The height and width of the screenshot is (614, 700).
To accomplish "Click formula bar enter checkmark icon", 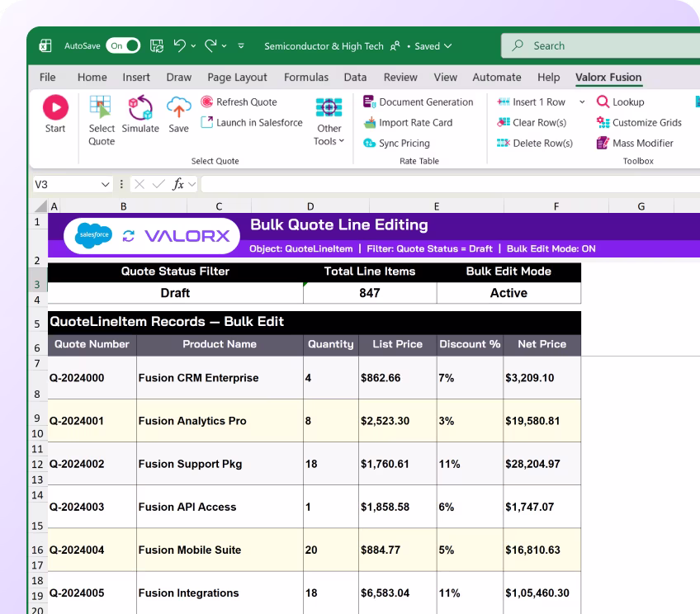I will click(158, 184).
